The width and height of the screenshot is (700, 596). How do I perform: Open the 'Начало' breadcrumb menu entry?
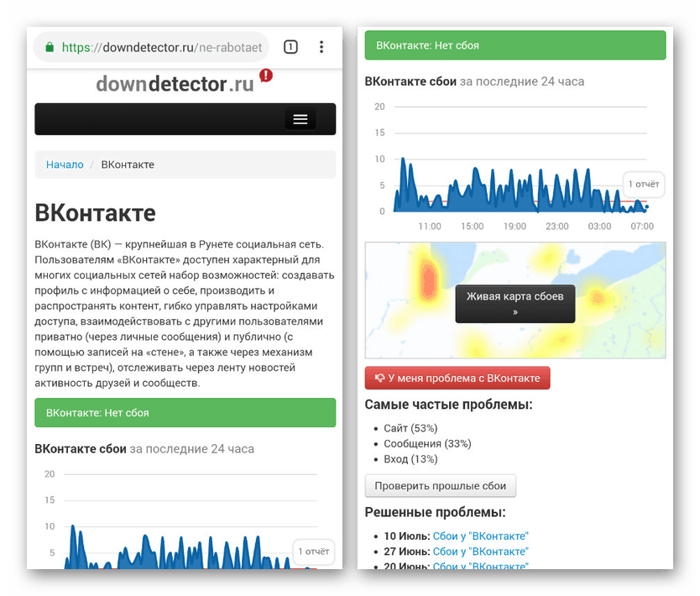tap(65, 165)
